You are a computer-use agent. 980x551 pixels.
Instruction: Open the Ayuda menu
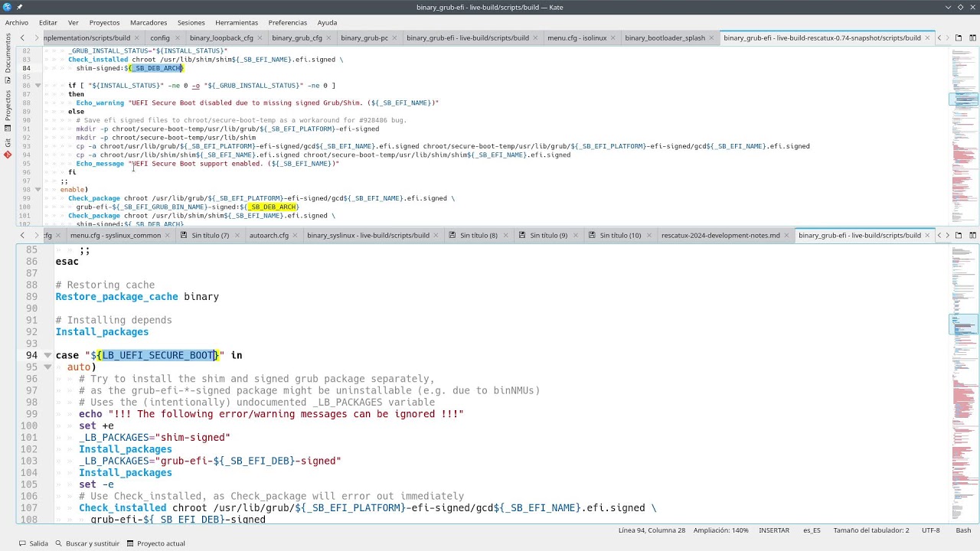coord(327,22)
